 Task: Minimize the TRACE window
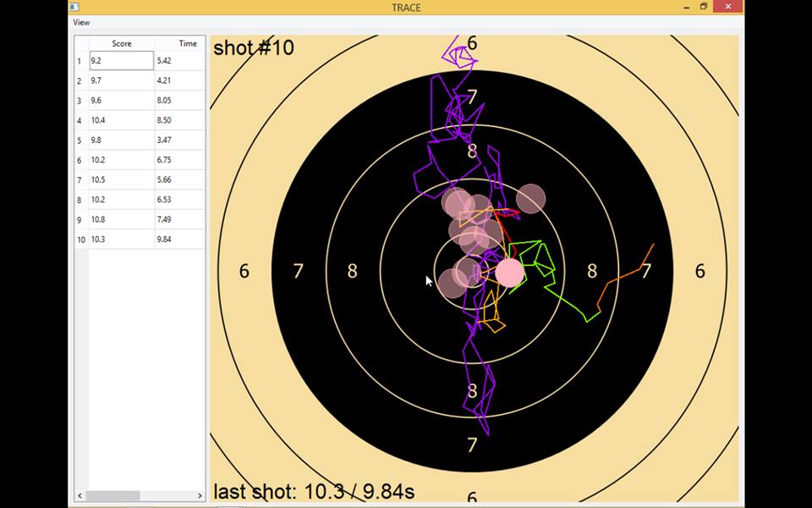(683, 7)
